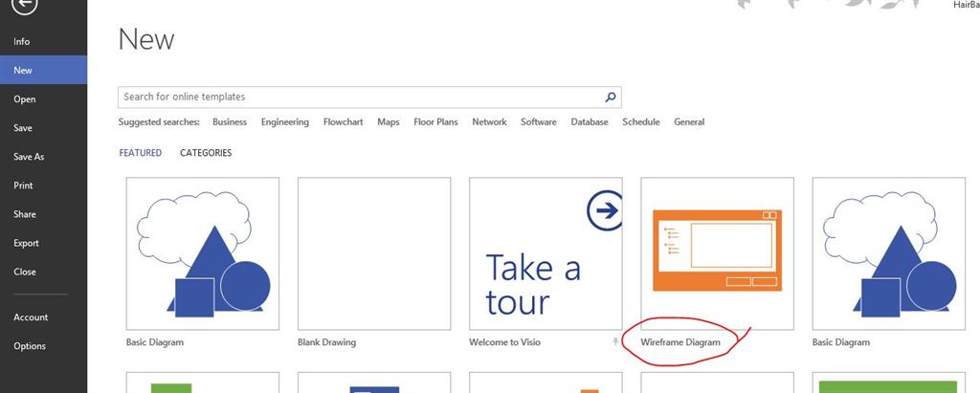Screen dimensions: 980x393
Task: Search suggested term Engineering
Action: (285, 121)
